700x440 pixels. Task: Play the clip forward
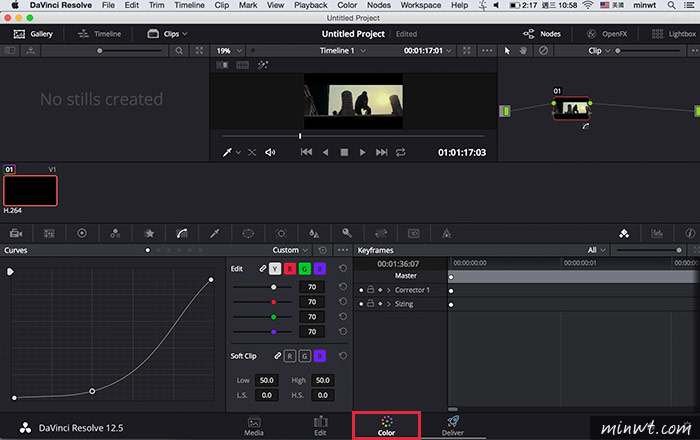[x=362, y=153]
